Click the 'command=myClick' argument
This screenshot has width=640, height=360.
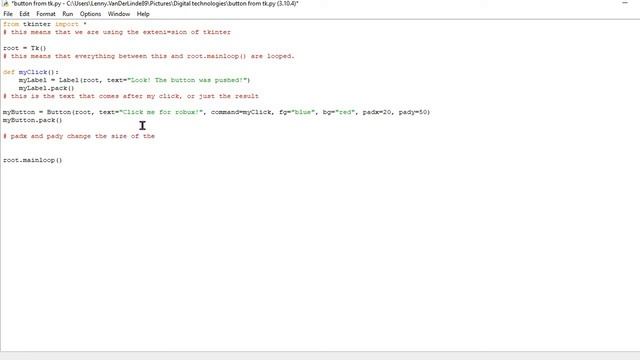(241, 112)
